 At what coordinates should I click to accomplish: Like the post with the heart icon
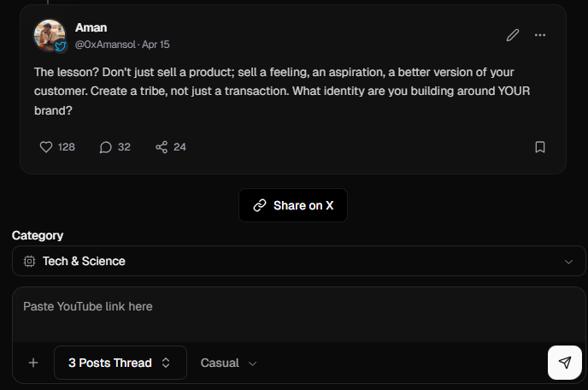[x=46, y=147]
